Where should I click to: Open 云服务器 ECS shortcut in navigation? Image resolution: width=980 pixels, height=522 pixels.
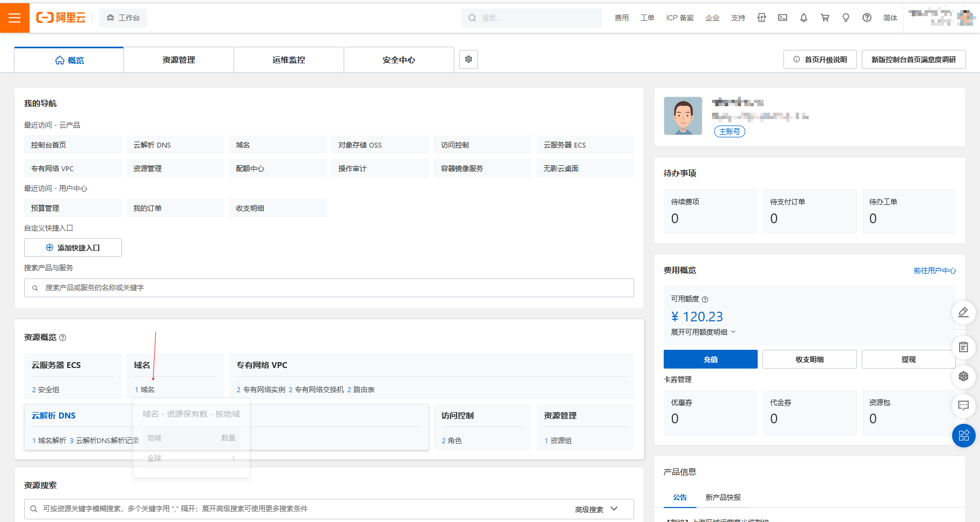[x=585, y=145]
